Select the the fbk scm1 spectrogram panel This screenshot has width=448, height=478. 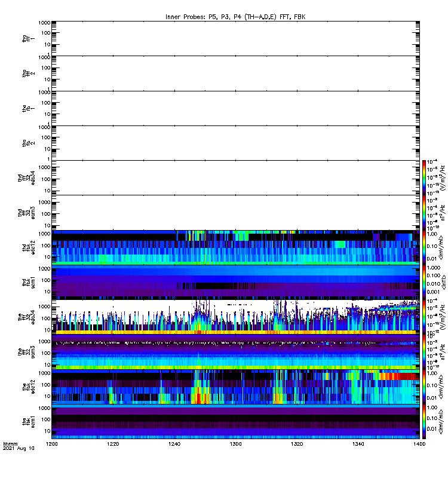click(235, 422)
